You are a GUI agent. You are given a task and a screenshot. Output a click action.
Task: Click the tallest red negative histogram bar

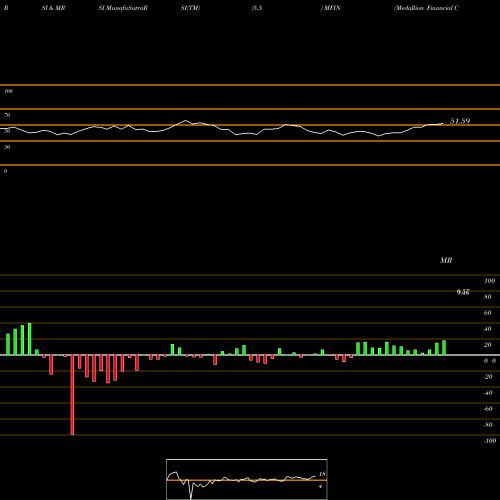click(x=72, y=395)
